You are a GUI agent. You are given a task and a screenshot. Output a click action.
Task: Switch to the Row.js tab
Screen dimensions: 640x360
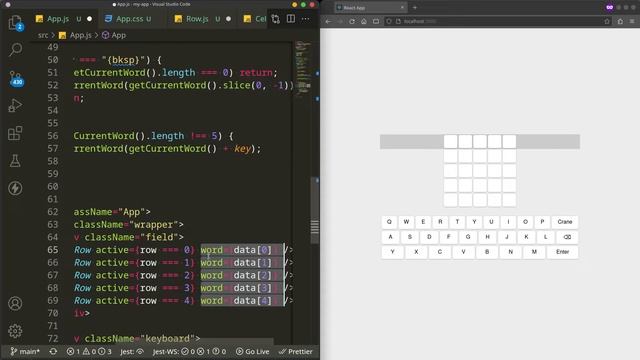(197, 19)
